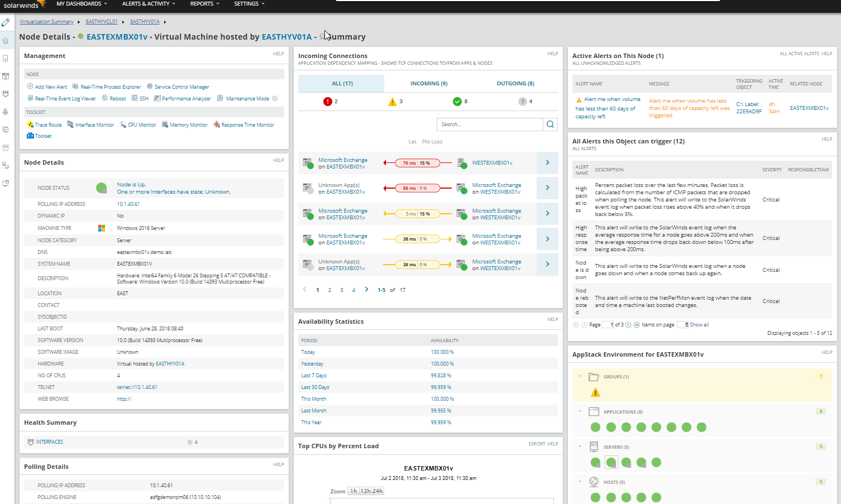
Task: Open Virtualization Summary breadcrumb
Action: [x=46, y=22]
